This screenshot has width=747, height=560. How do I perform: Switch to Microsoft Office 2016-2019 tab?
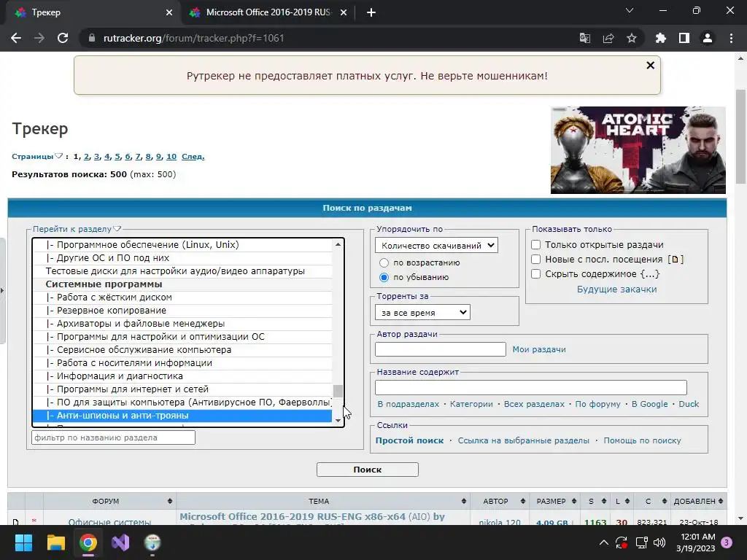(267, 13)
